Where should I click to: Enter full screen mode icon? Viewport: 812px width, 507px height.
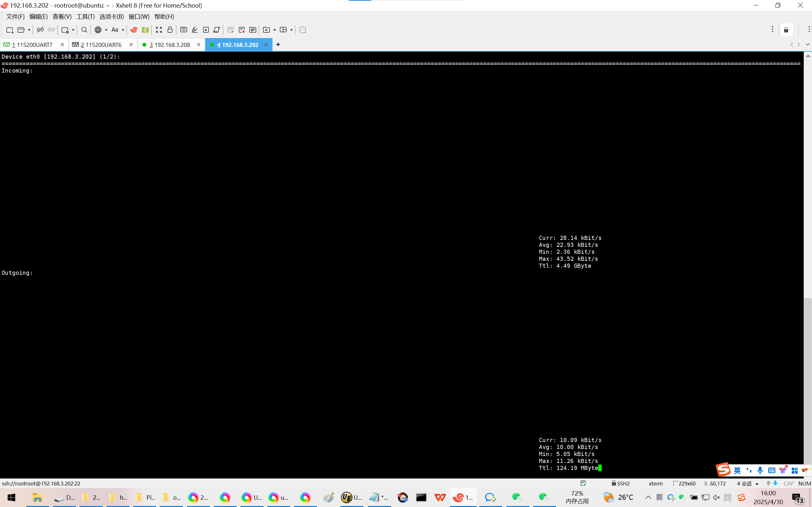(159, 30)
